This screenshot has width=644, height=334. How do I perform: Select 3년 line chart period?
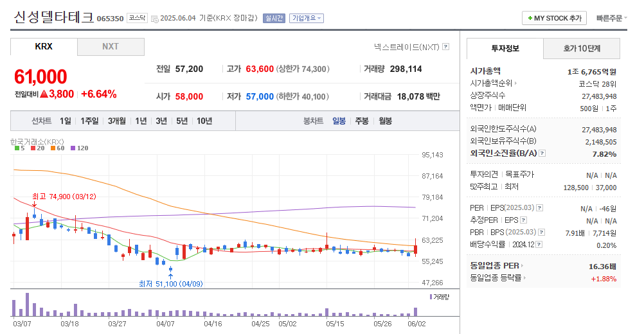[x=161, y=121]
